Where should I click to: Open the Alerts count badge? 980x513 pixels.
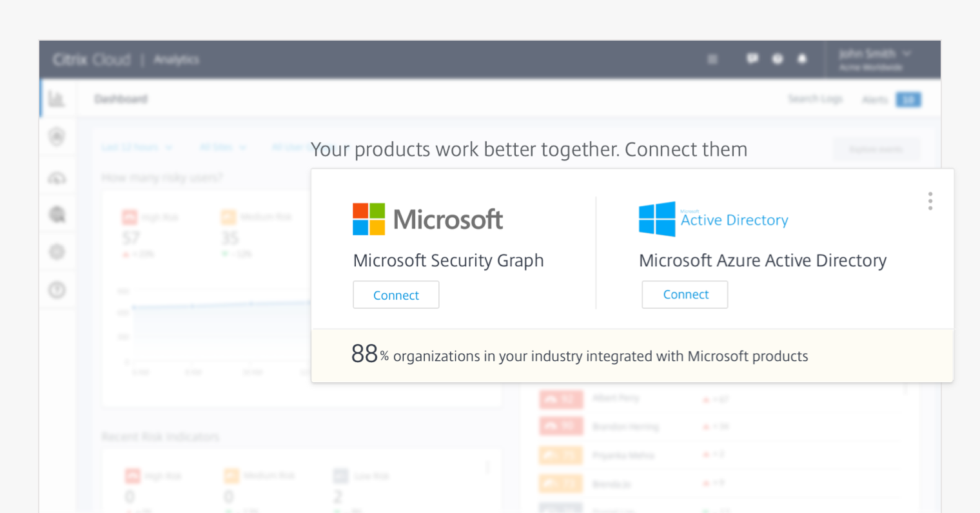[x=908, y=99]
